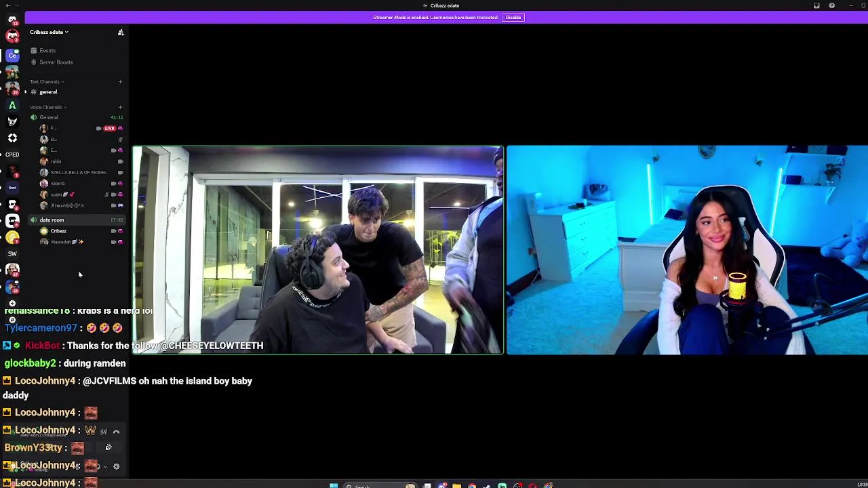868x488 pixels.
Task: Click the LIVE badge in General channel
Action: (109, 128)
